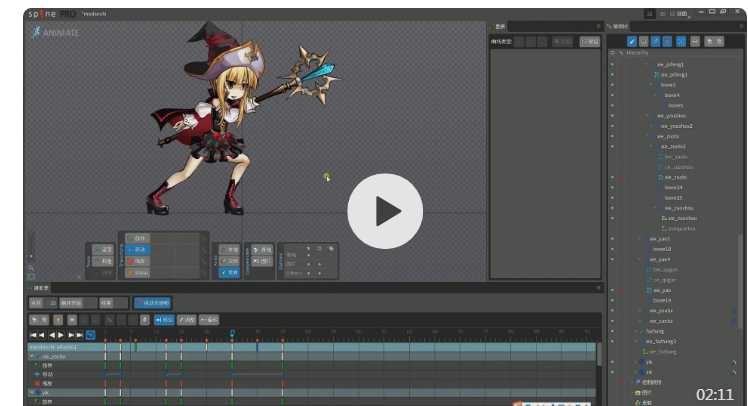Screen dimensions: 748x406
Task: Select bone3 in the hierarchy tree
Action: [x=668, y=85]
